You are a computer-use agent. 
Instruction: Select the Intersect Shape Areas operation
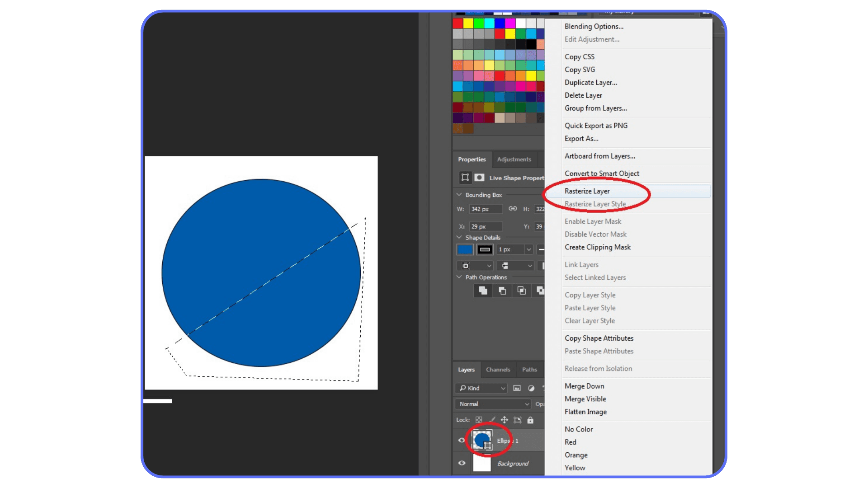click(x=522, y=291)
